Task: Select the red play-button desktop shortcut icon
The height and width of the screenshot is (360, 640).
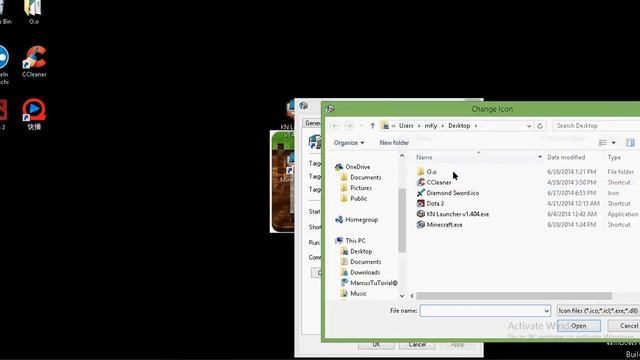Action: point(34,110)
